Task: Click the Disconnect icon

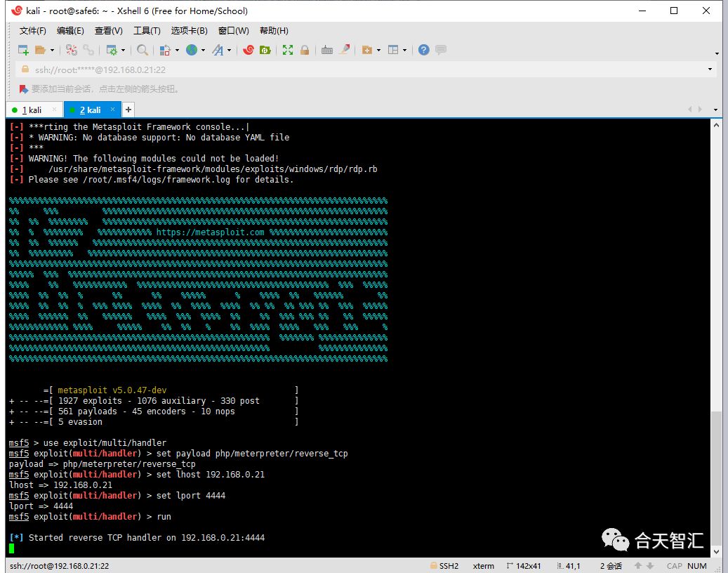Action: coord(71,50)
